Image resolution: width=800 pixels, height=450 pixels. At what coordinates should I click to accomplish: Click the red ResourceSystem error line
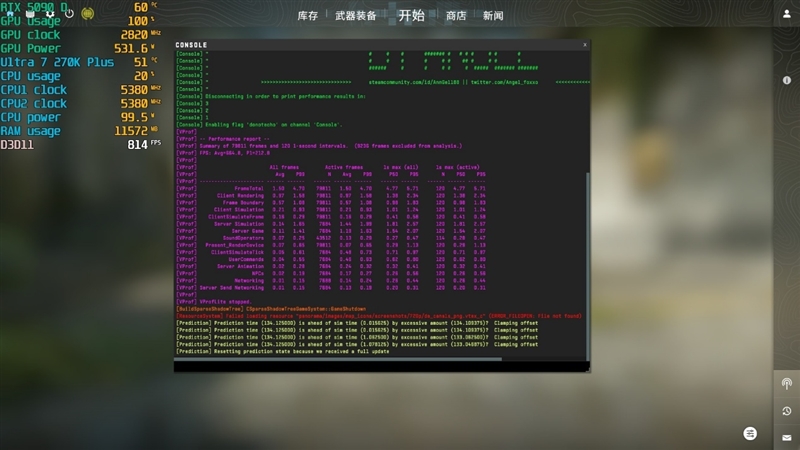379,316
